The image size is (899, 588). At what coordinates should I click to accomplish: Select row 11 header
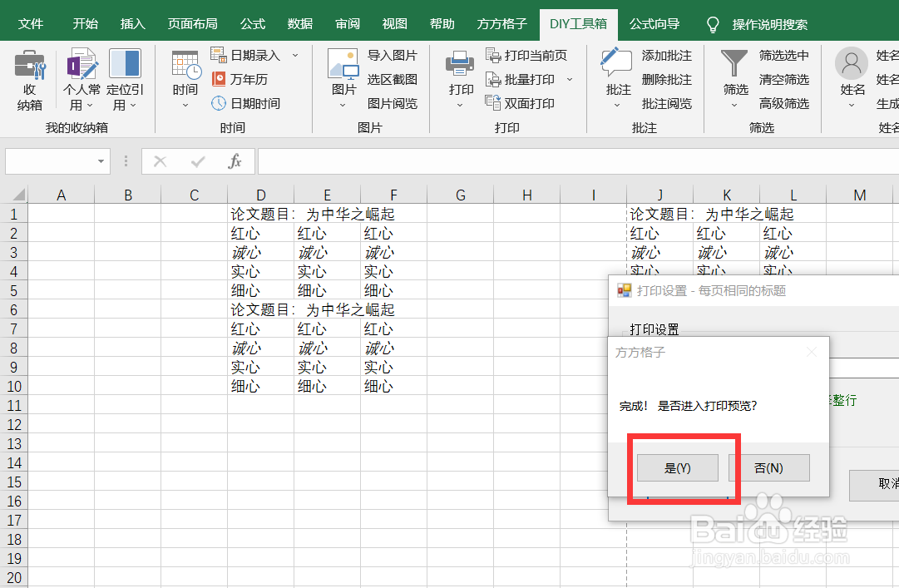pos(14,406)
